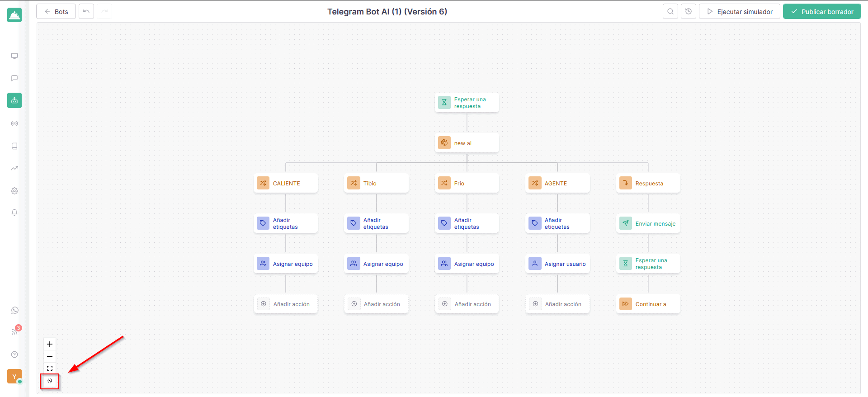Screen dimensions: 868x397
Task: Select the 'new ai' node
Action: click(467, 143)
